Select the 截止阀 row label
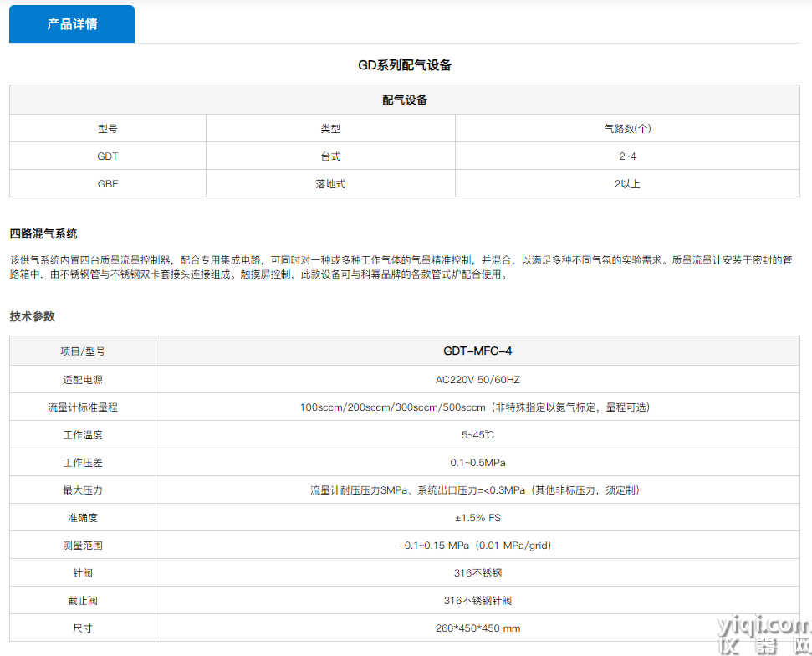Viewport: 812px width, 656px height. [x=83, y=600]
